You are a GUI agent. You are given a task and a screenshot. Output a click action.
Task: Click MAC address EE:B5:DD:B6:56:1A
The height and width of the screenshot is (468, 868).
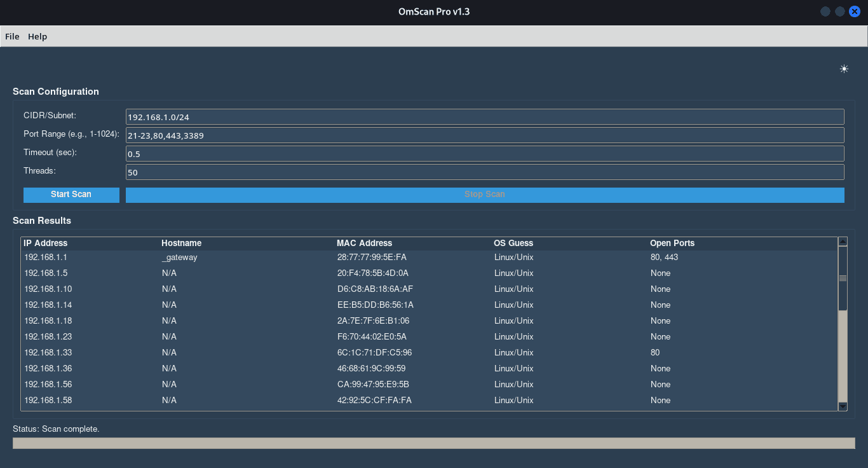coord(376,305)
